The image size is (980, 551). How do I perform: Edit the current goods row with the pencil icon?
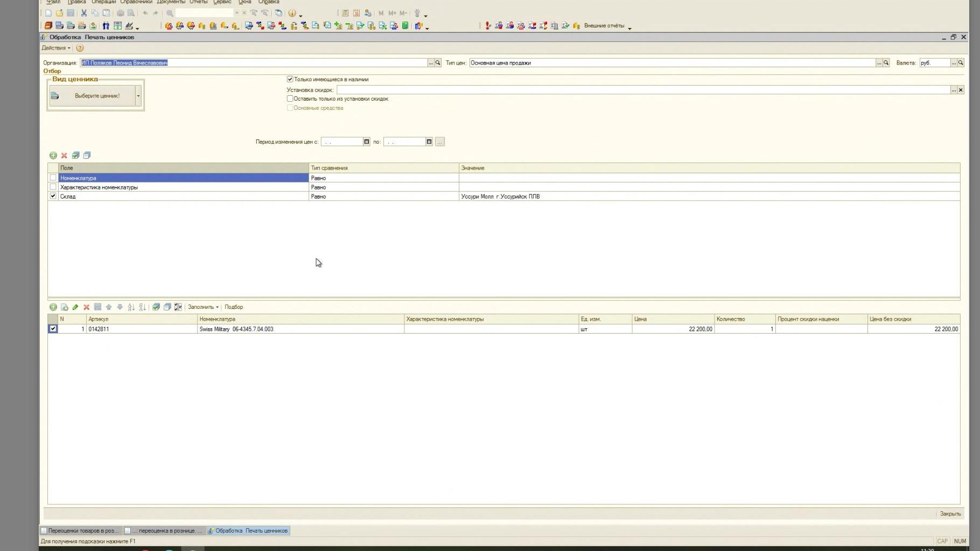75,307
